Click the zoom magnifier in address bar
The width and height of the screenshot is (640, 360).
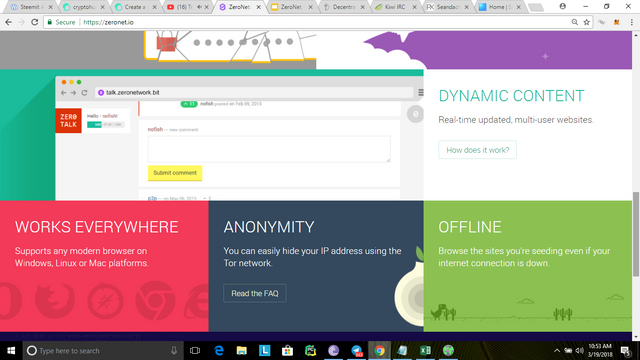click(x=575, y=22)
